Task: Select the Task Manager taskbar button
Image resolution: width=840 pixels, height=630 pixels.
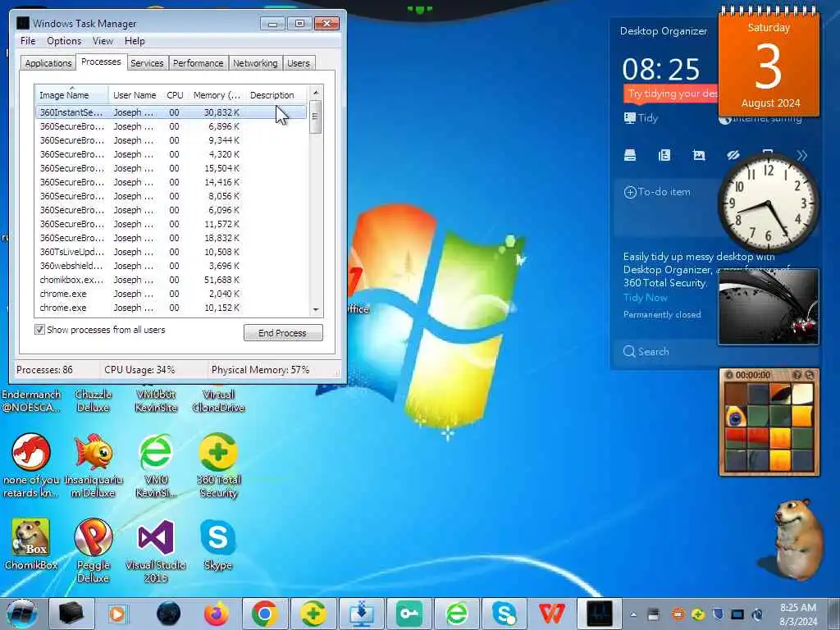Action: pos(600,614)
